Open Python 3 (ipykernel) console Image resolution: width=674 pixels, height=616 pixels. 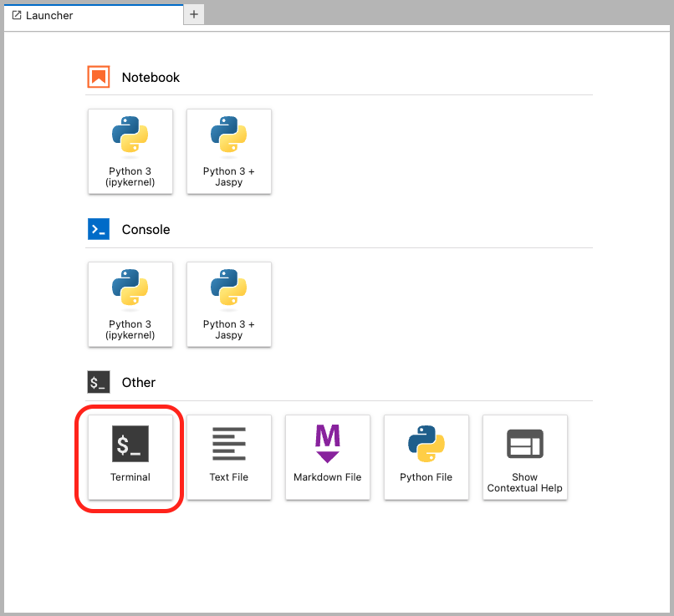[x=130, y=304]
